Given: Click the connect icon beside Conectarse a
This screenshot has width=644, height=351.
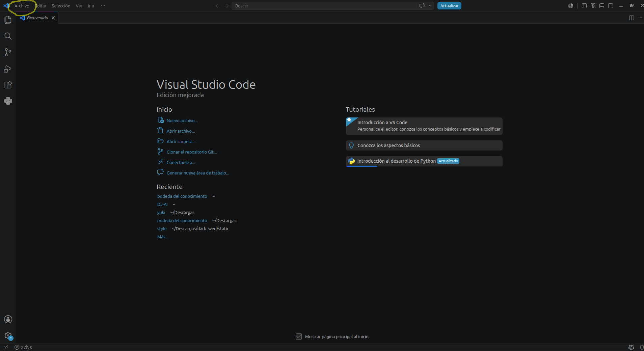Looking at the screenshot, I should (x=161, y=162).
